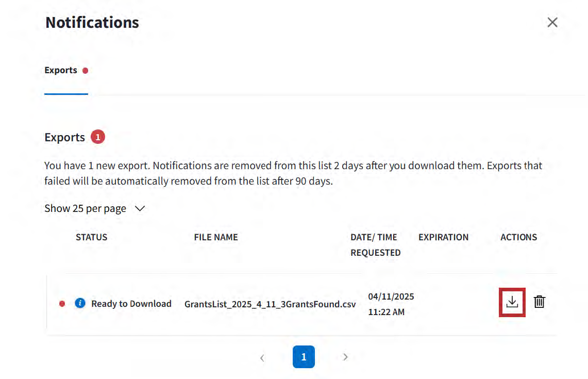Viewport: 588px width, 379px height.
Task: Click the 04/11/2025 11:22 AM date cell
Action: click(391, 304)
